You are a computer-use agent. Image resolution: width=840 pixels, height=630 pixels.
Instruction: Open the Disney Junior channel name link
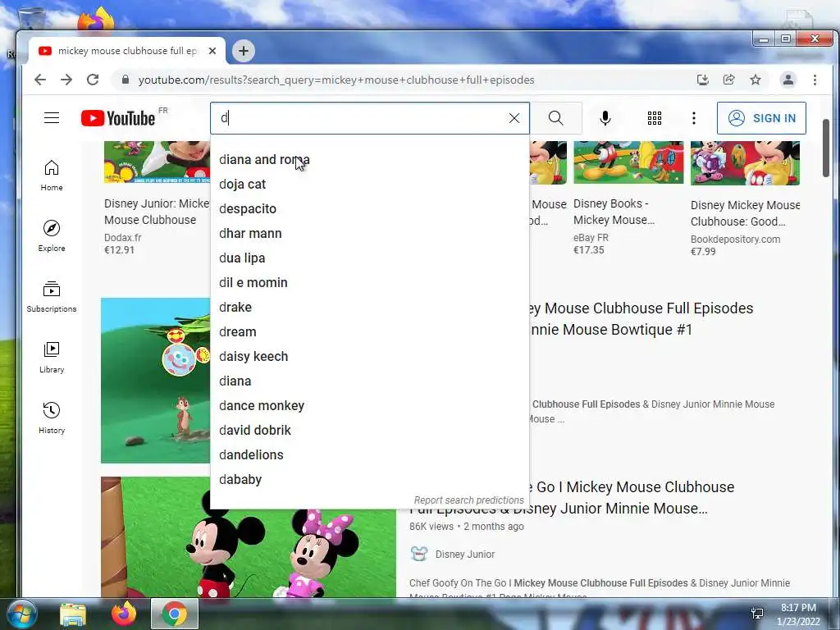click(x=465, y=555)
